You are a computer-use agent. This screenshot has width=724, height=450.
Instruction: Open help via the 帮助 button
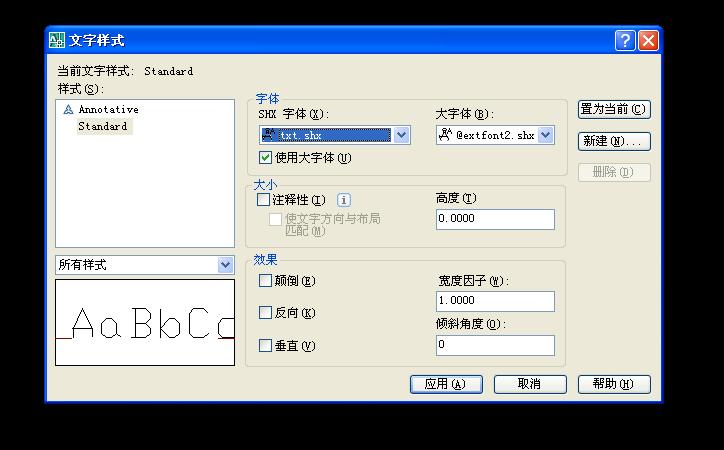(x=613, y=384)
